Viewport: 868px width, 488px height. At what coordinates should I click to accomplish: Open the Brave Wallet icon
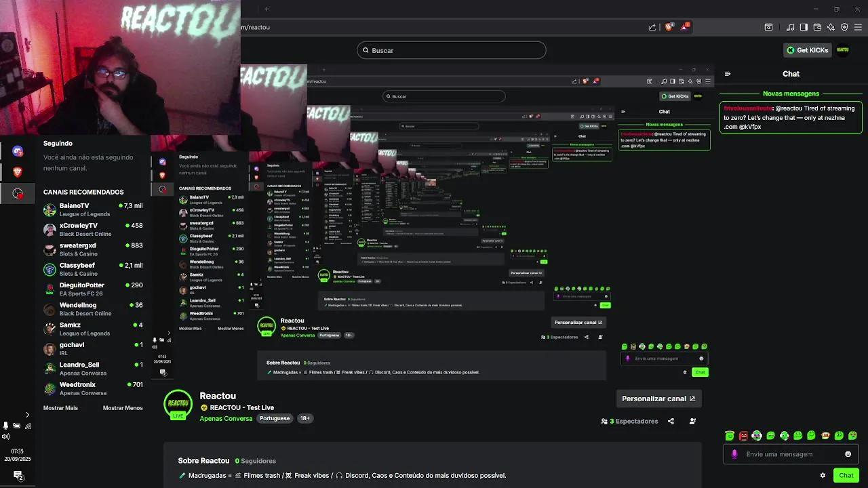coord(817,27)
